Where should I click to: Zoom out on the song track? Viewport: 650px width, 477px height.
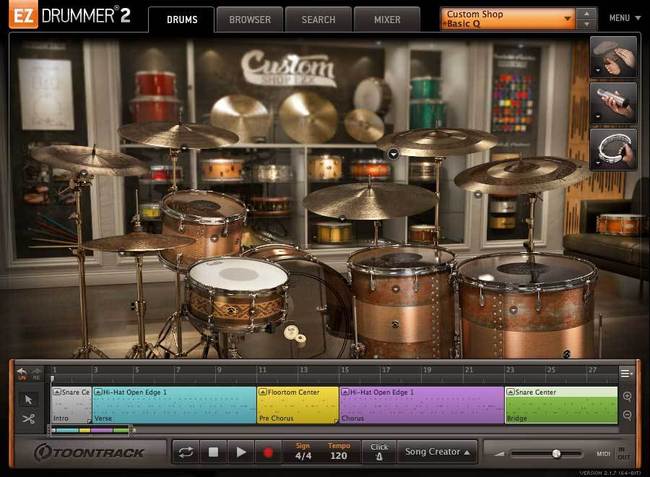coord(627,415)
